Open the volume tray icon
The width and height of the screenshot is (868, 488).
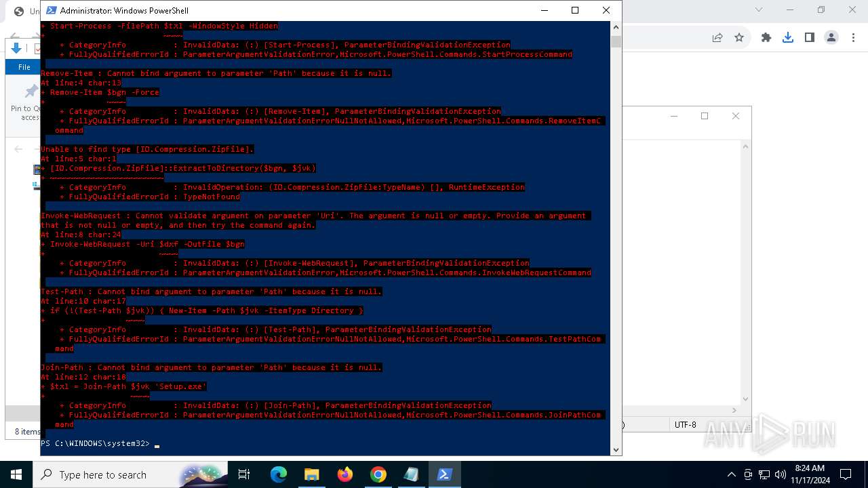coord(781,474)
